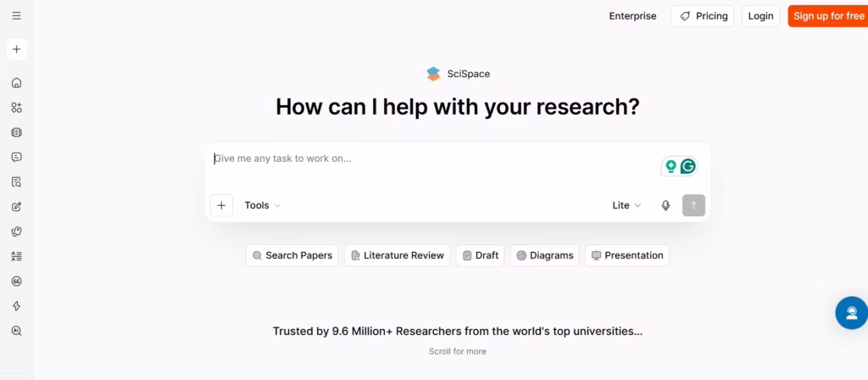The width and height of the screenshot is (868, 380).
Task: Open the apps grid icon in sidebar
Action: pos(17,108)
